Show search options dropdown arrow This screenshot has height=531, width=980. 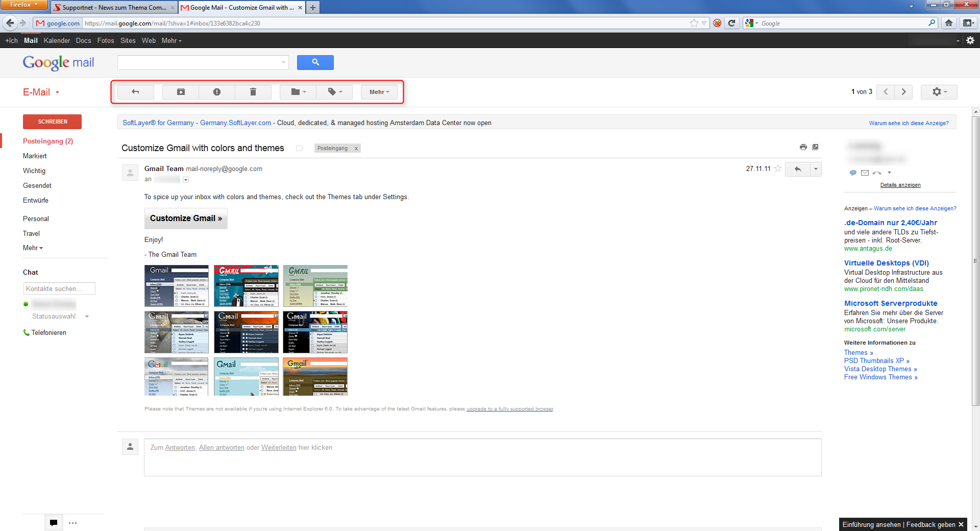(x=283, y=62)
